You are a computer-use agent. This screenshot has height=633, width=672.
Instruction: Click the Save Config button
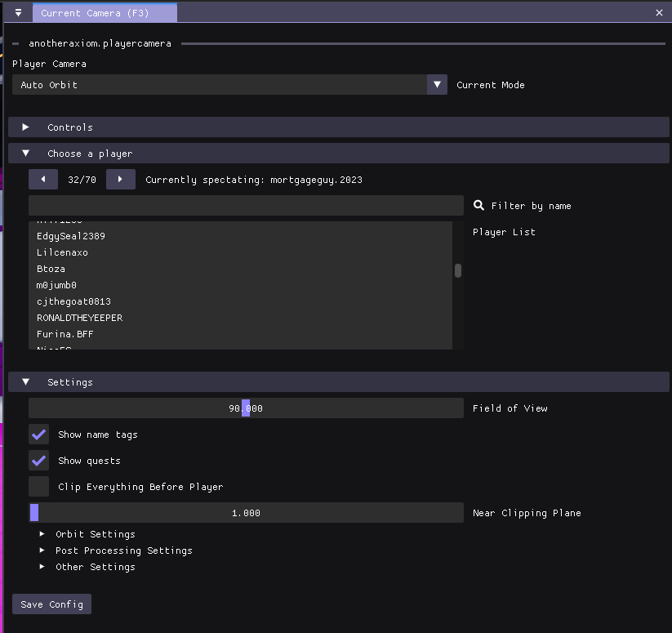coord(51,604)
